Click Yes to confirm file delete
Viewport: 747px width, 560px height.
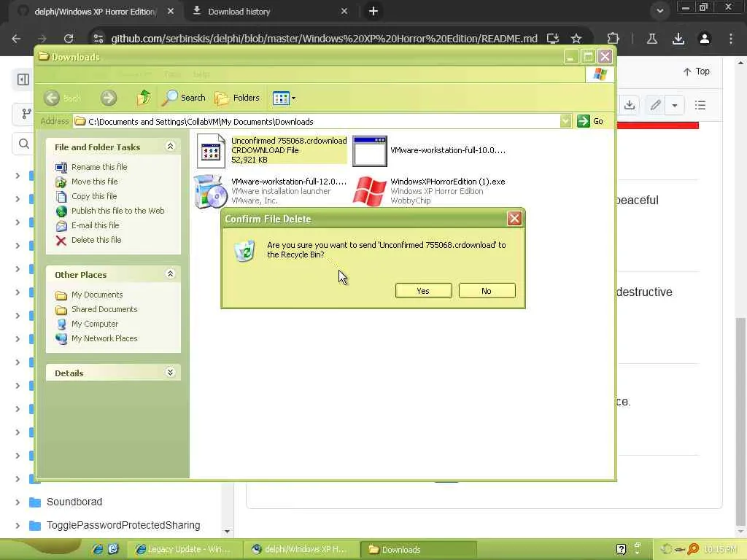[423, 291]
